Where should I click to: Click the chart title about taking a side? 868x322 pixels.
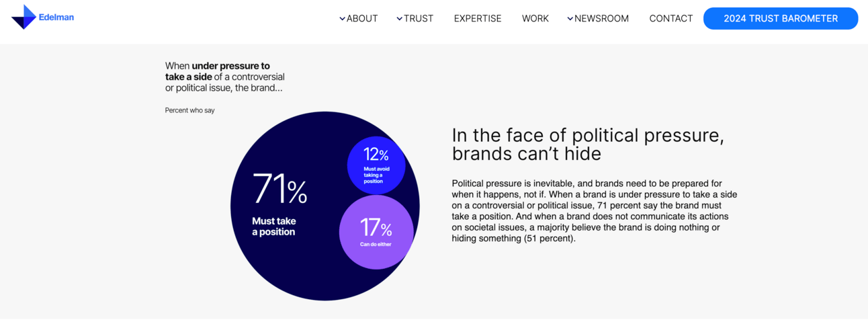pyautogui.click(x=225, y=77)
